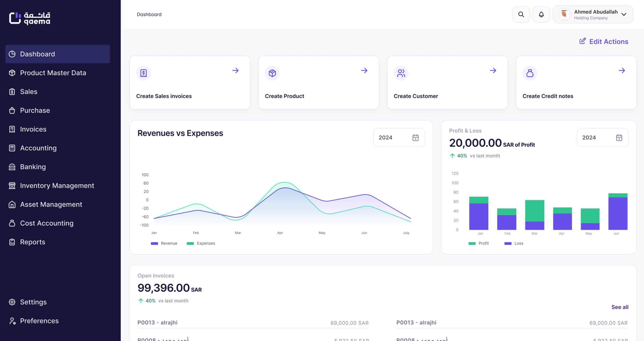Click the search magnifier icon

point(521,14)
